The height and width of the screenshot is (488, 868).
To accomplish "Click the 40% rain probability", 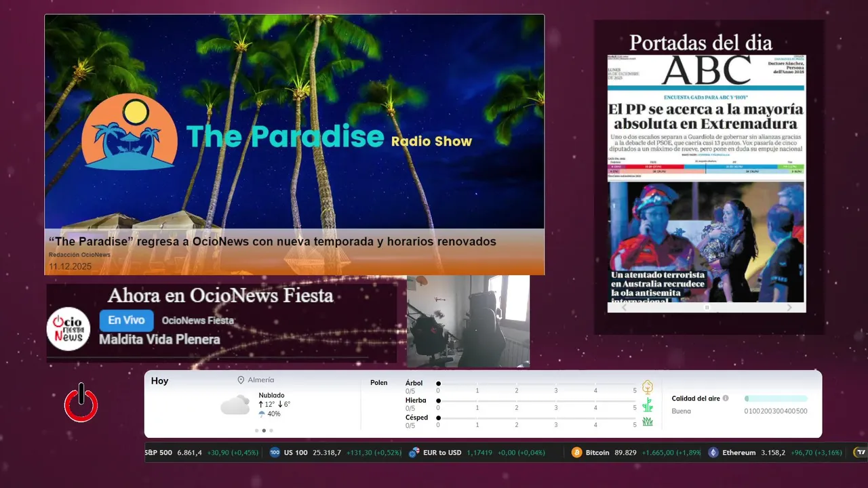I will 274,414.
